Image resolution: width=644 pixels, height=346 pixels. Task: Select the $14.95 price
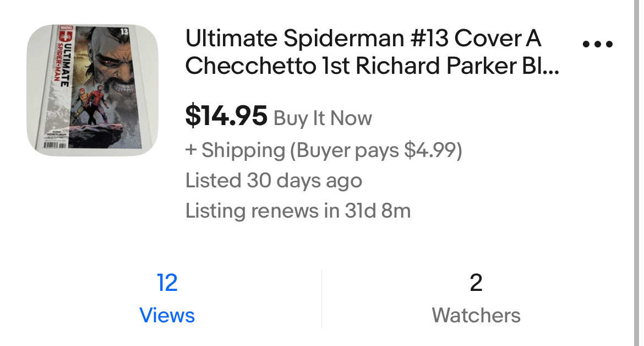[x=226, y=116]
